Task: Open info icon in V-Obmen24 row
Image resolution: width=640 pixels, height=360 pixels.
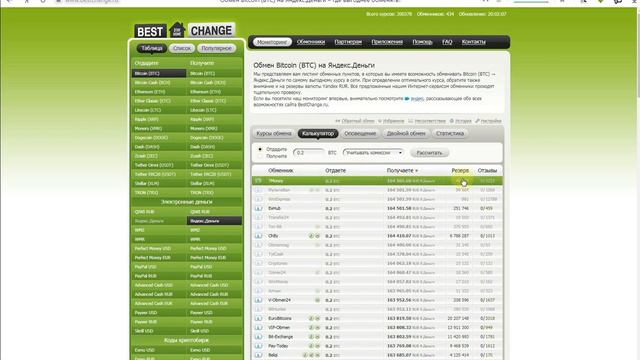Action: [258, 300]
